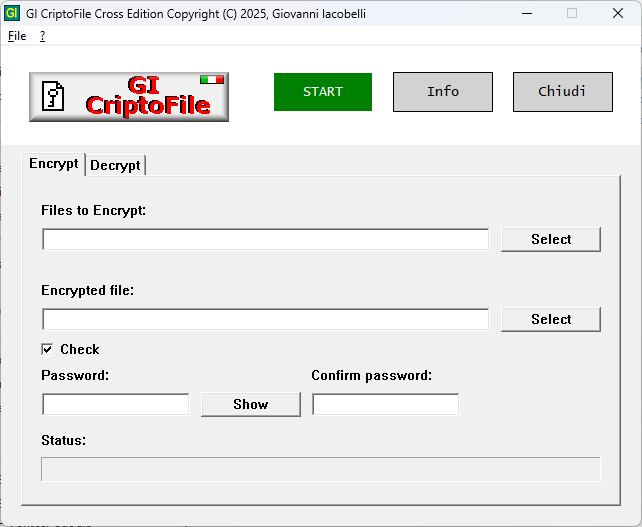The width and height of the screenshot is (642, 527).
Task: Click the Chiudi button
Action: coord(563,92)
